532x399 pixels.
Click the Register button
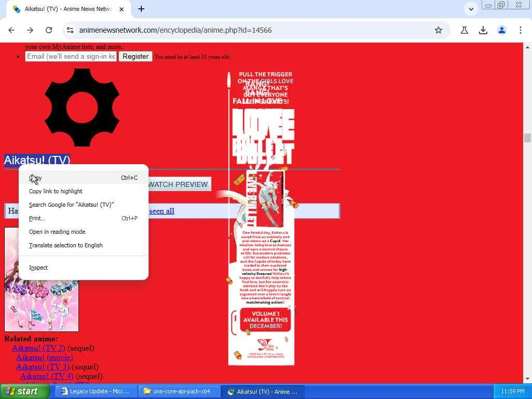coord(136,56)
